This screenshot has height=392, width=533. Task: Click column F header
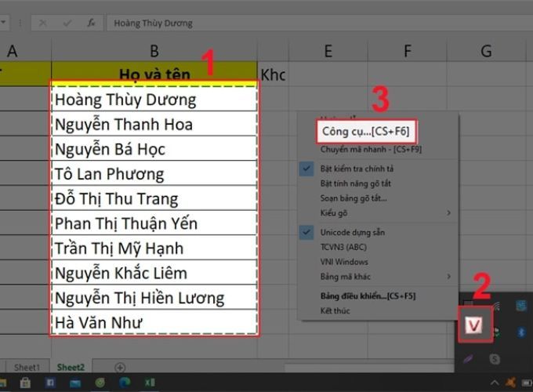coord(408,51)
